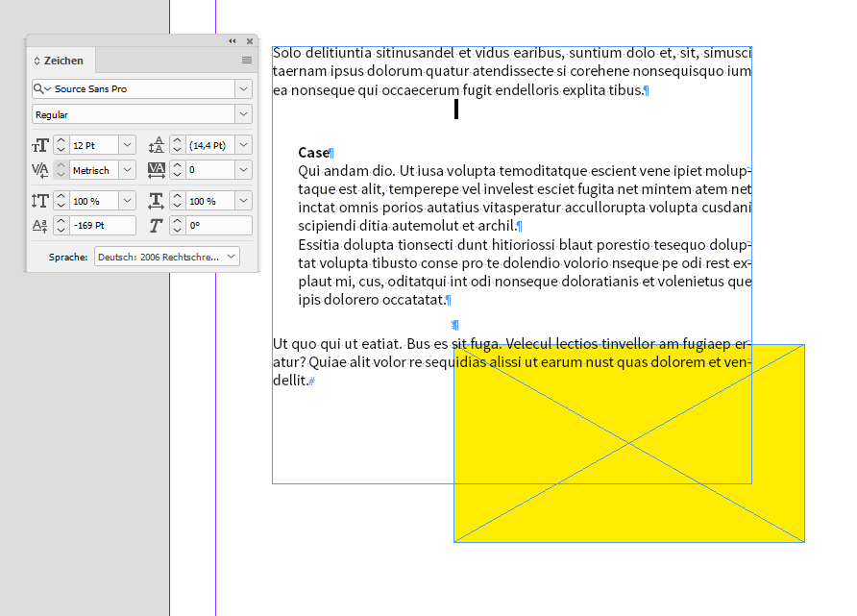Image resolution: width=857 pixels, height=616 pixels.
Task: Decrease leading with the down arrow
Action: (177, 150)
